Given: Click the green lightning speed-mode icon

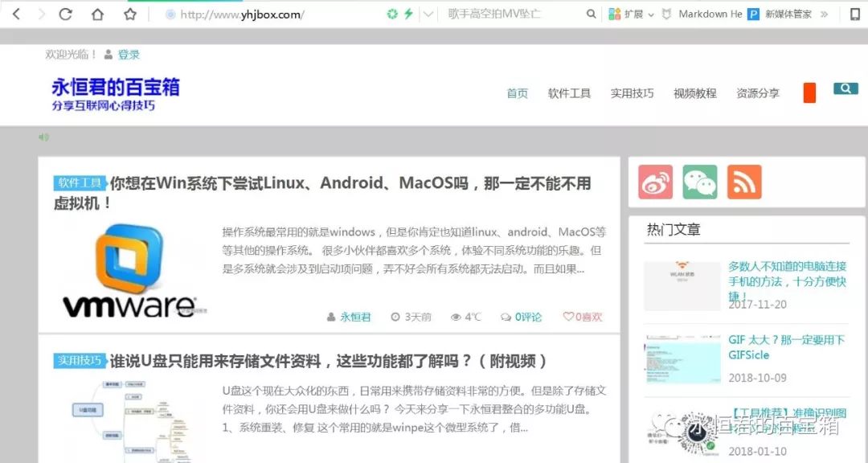Looking at the screenshot, I should [408, 14].
